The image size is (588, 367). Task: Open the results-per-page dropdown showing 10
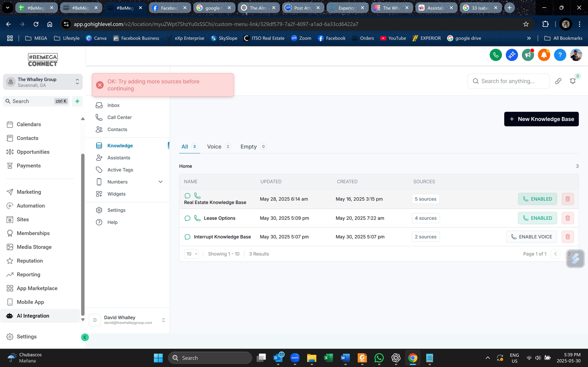click(191, 254)
